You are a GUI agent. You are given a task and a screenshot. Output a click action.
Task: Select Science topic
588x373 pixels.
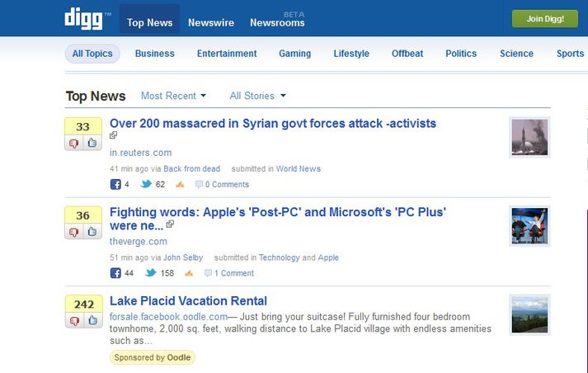coord(516,54)
